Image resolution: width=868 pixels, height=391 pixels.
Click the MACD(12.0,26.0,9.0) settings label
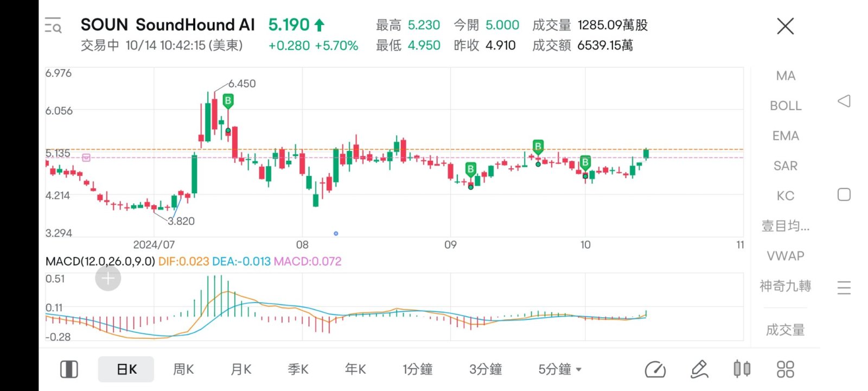[x=100, y=261]
